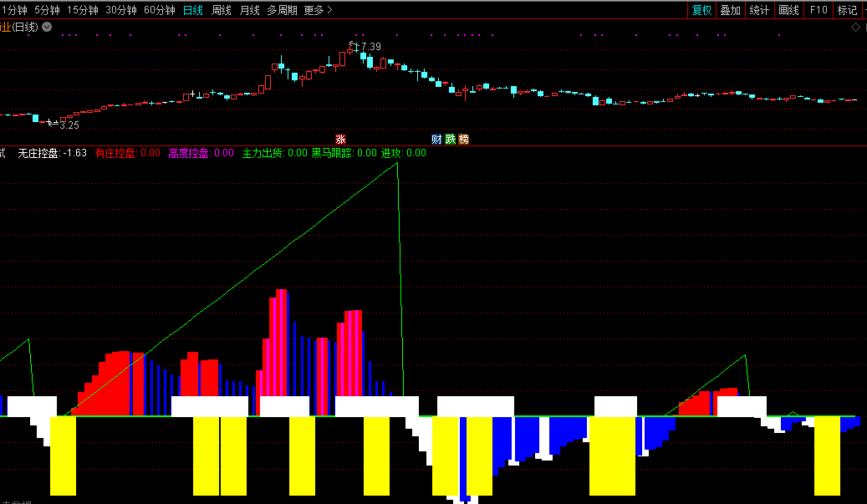Image resolution: width=867 pixels, height=504 pixels.
Task: Click the 标记 mark button
Action: tap(847, 10)
